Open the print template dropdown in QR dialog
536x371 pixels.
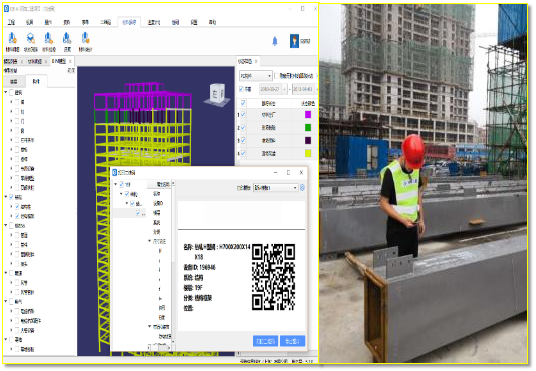[x=275, y=187]
